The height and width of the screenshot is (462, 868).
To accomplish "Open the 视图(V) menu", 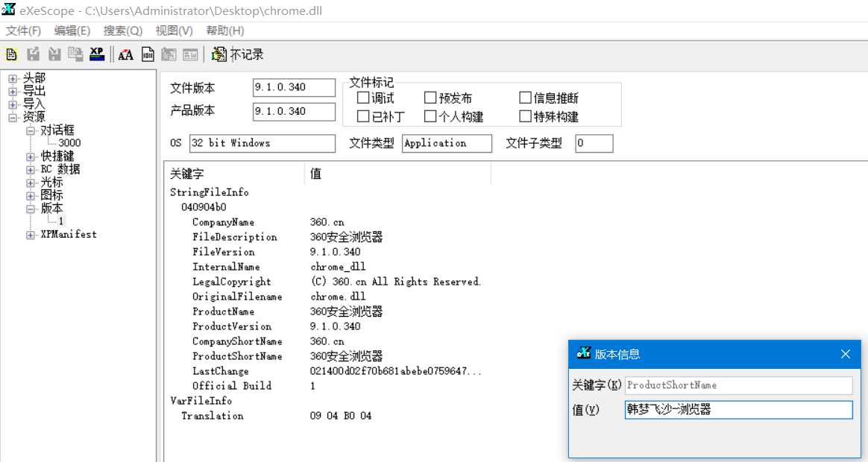I will click(x=174, y=31).
